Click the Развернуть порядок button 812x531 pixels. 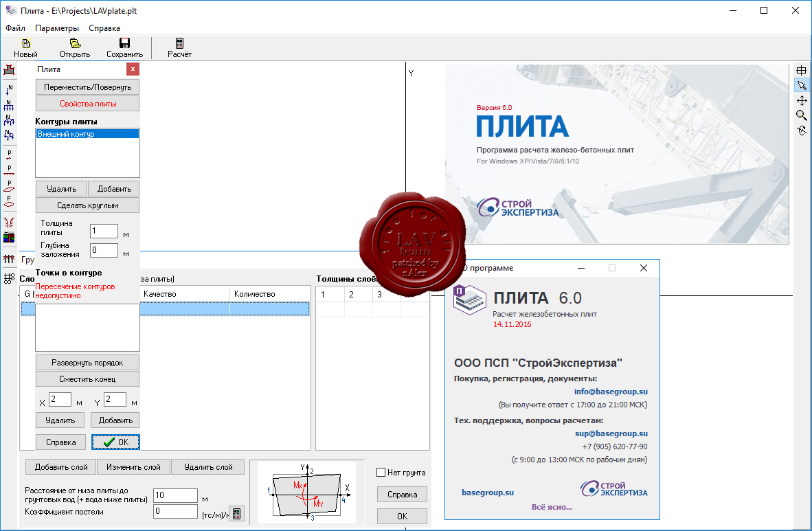[87, 363]
